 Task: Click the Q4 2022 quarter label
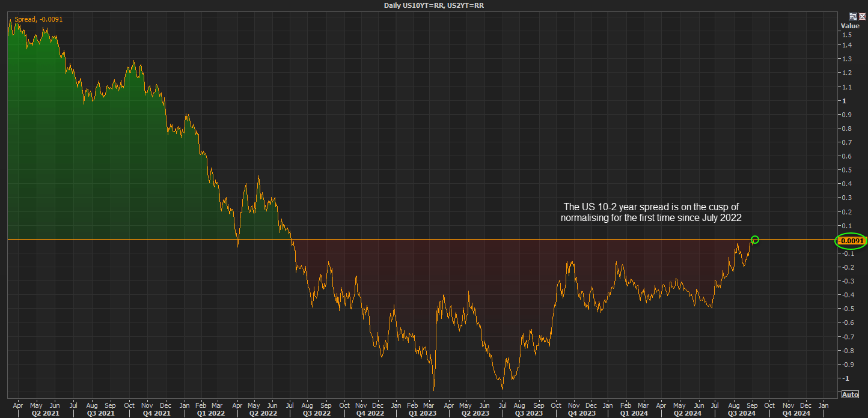pos(370,413)
